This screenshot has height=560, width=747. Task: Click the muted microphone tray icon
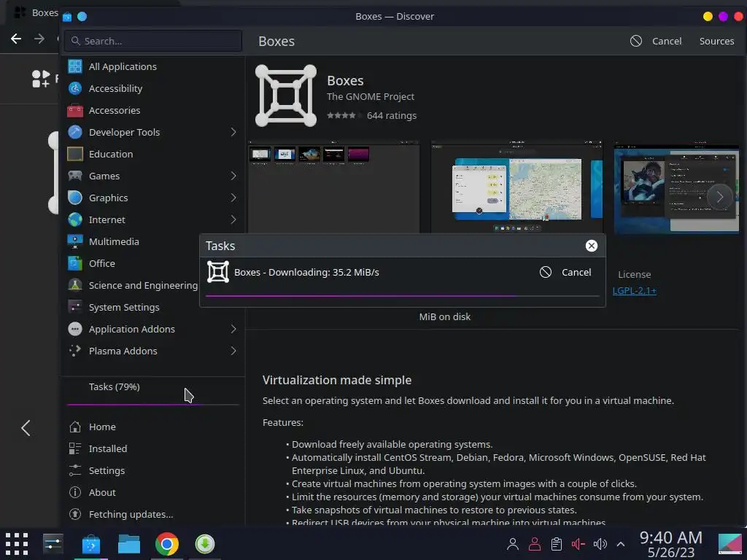point(578,544)
